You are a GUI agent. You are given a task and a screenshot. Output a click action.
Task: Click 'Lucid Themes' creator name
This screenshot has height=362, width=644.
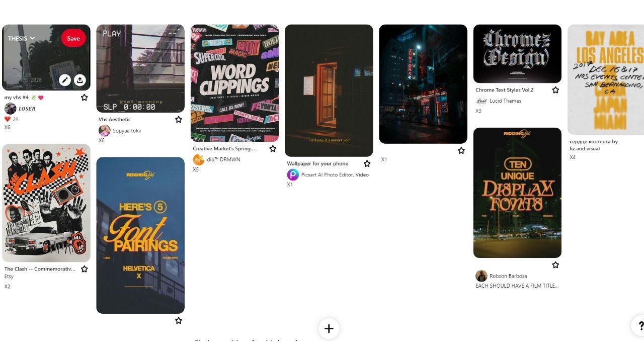[506, 101]
